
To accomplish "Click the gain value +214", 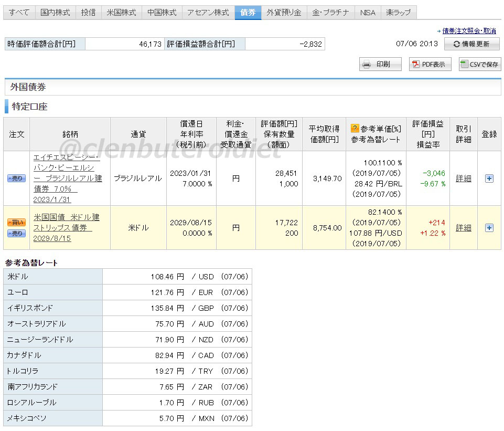I will 437,223.
